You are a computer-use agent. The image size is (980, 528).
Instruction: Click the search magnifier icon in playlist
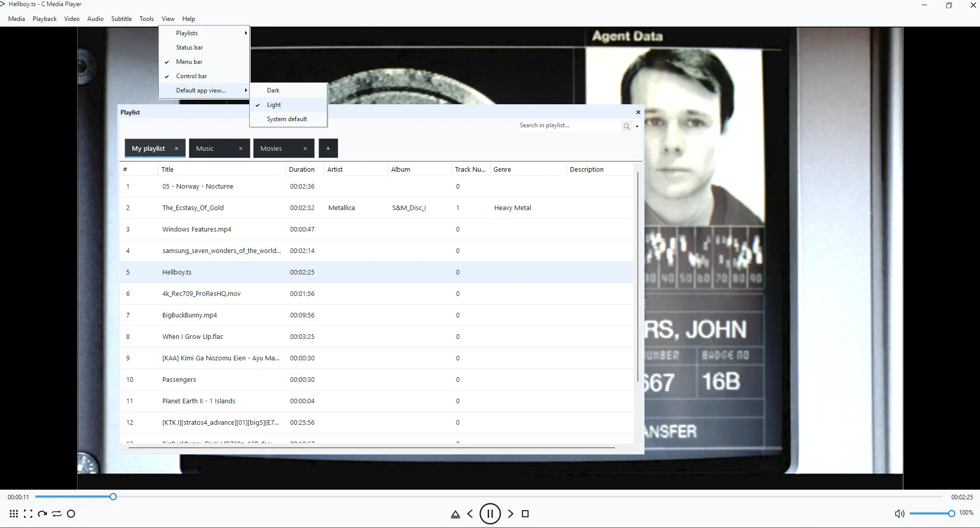pos(627,126)
